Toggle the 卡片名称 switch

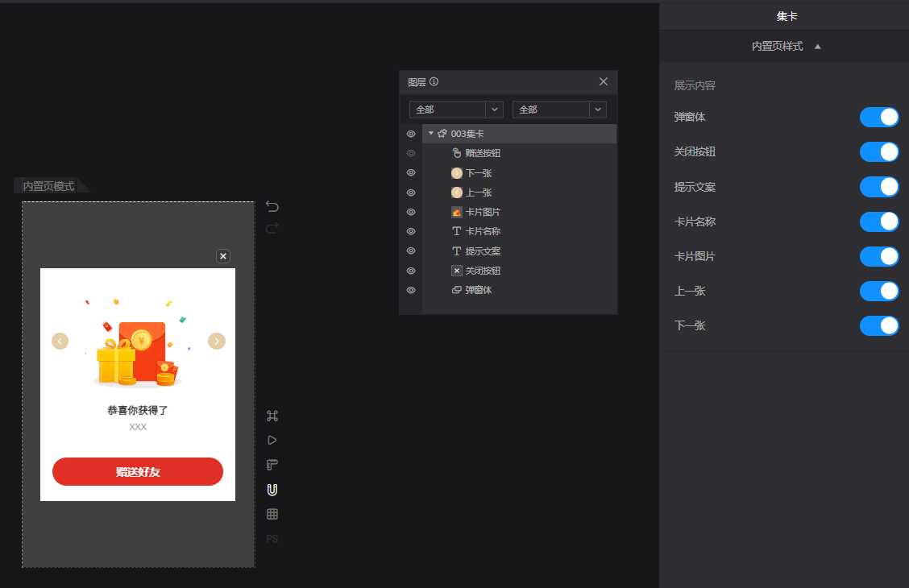879,222
